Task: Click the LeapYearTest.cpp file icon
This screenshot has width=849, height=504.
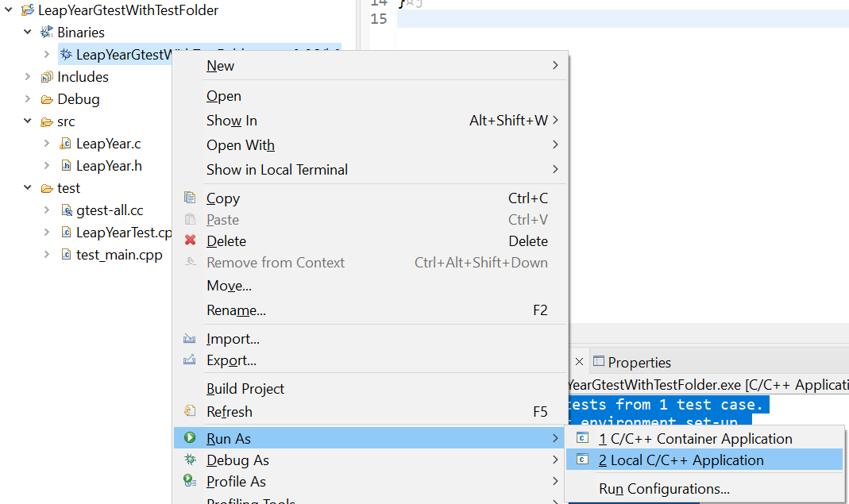Action: tap(65, 233)
